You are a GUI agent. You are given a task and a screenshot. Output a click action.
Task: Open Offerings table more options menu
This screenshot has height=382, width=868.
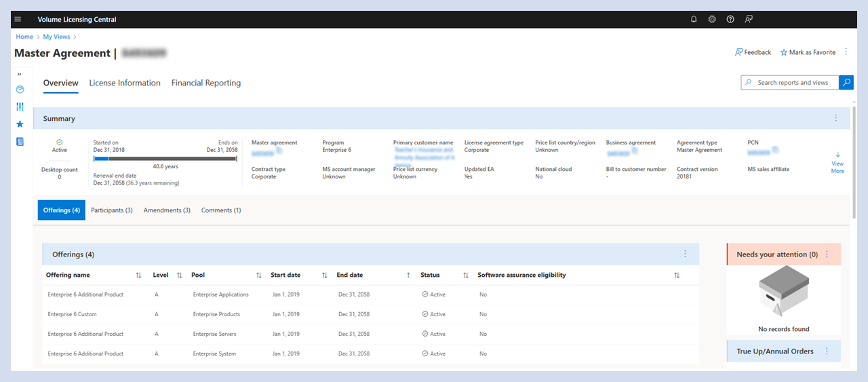[x=686, y=254]
